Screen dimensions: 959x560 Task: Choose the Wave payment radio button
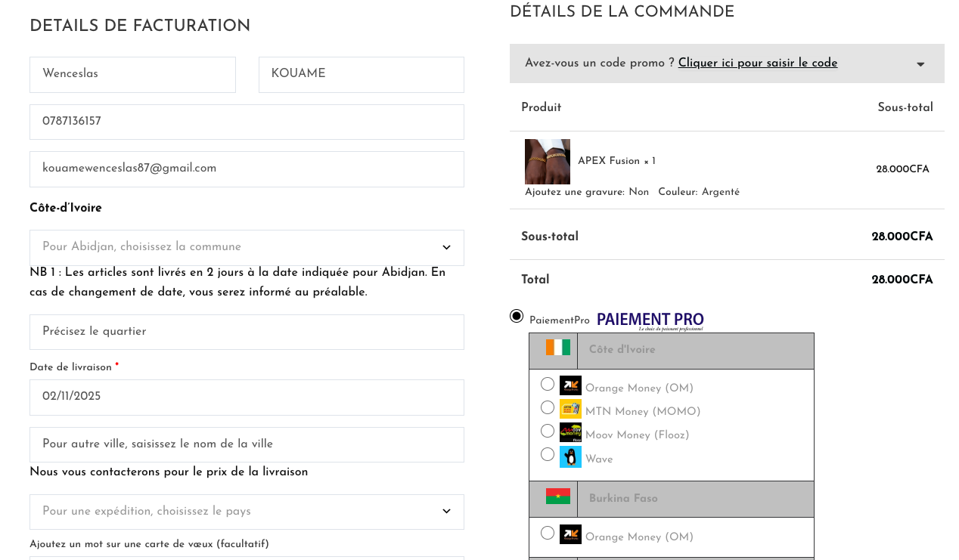pyautogui.click(x=548, y=455)
